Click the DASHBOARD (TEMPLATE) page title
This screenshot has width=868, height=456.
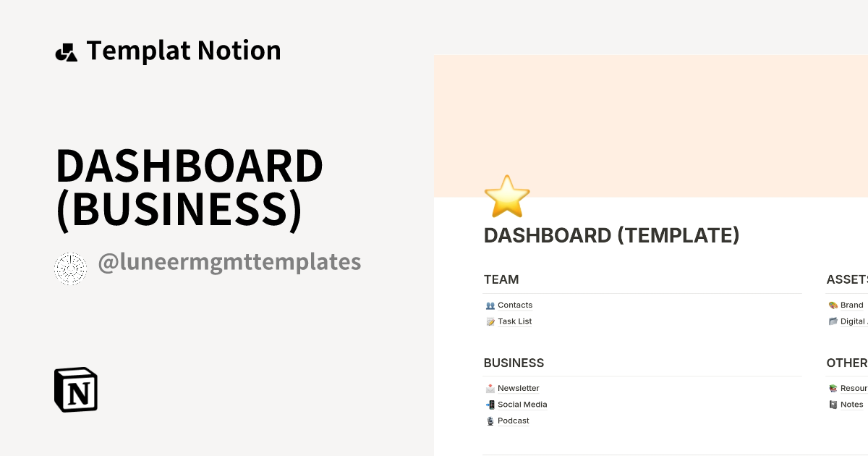point(611,235)
